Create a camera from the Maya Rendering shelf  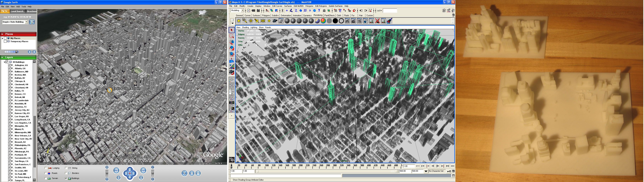point(275,21)
